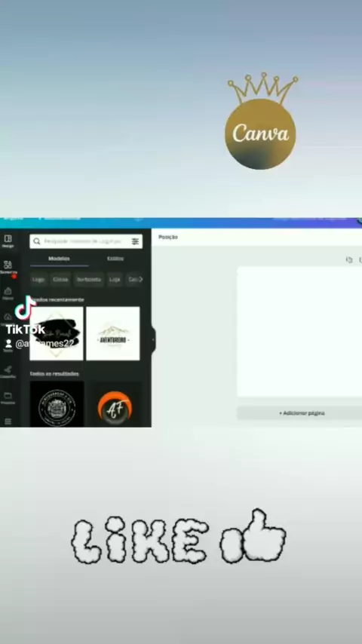Open the Design sidebar panel
Image resolution: width=362 pixels, height=644 pixels.
click(x=8, y=241)
